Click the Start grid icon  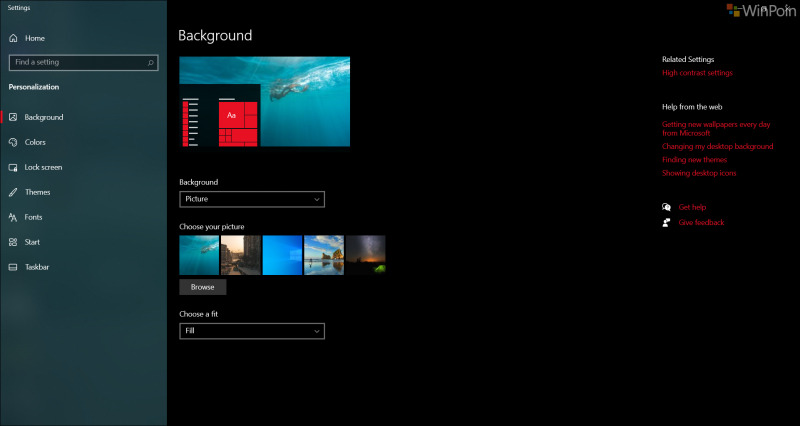coord(13,242)
